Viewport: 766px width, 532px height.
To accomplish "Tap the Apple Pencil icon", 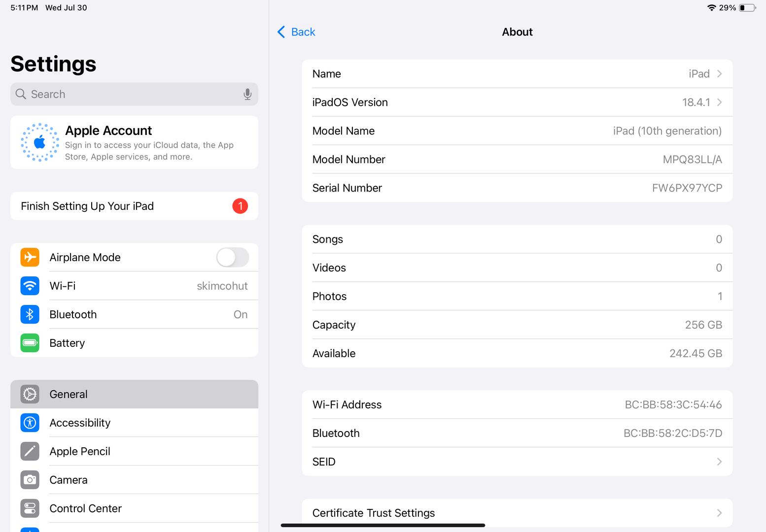I will click(30, 451).
